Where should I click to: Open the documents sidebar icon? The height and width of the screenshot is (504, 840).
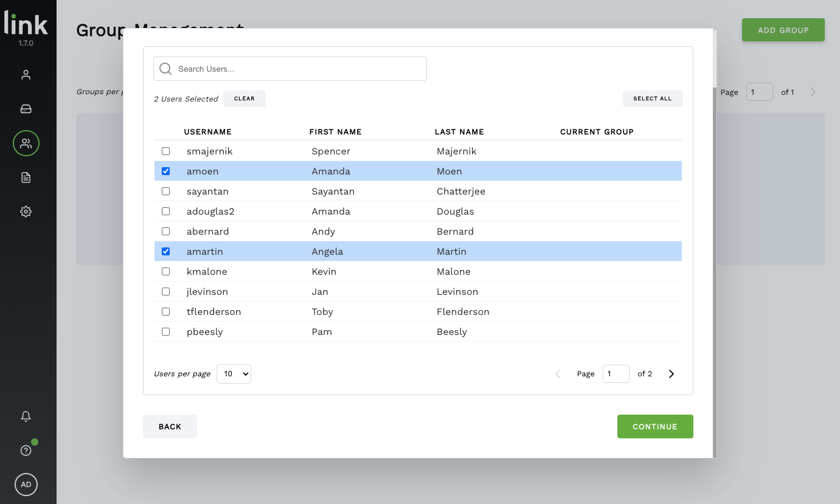(26, 178)
